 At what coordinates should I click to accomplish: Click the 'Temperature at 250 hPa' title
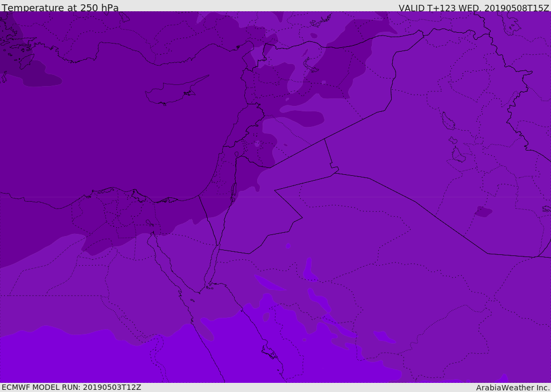[x=60, y=8]
